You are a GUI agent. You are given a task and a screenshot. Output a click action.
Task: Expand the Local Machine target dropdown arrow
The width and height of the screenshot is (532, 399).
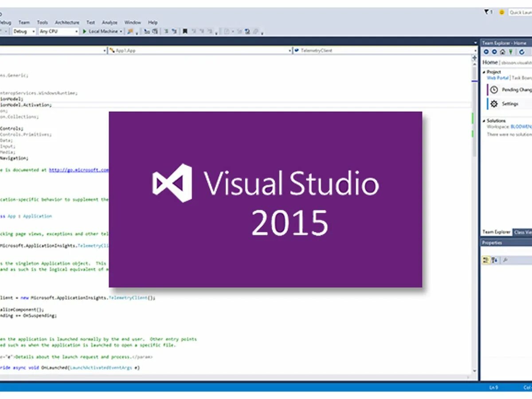[121, 31]
